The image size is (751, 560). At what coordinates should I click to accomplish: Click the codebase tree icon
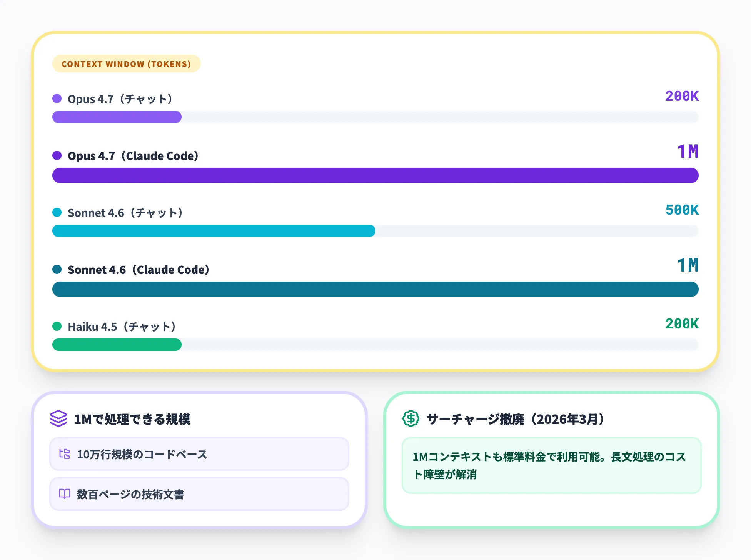point(65,454)
